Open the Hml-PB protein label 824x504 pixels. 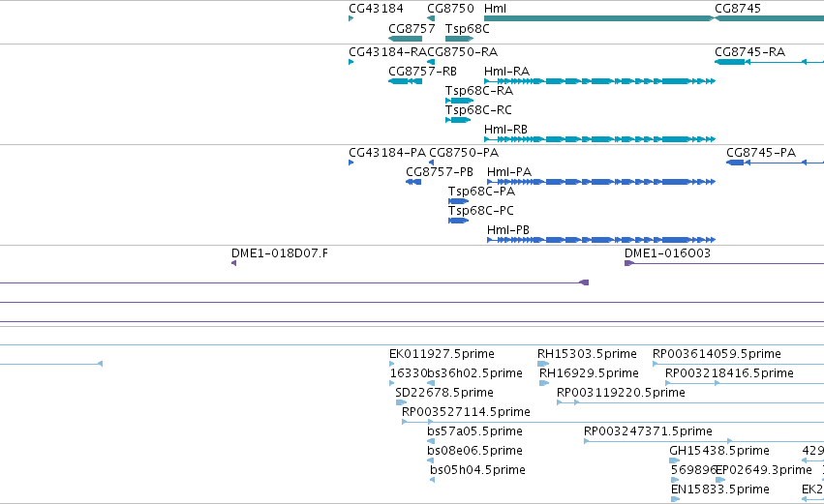point(508,230)
